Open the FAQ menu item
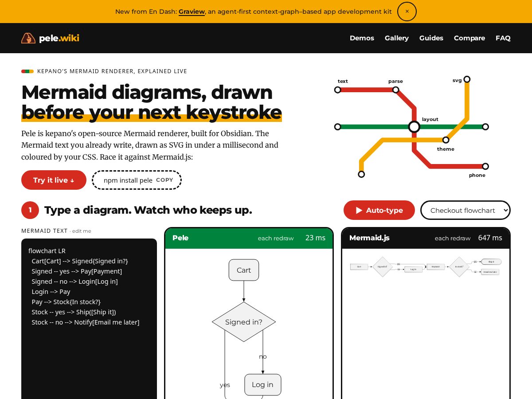The height and width of the screenshot is (399, 532). pyautogui.click(x=503, y=38)
